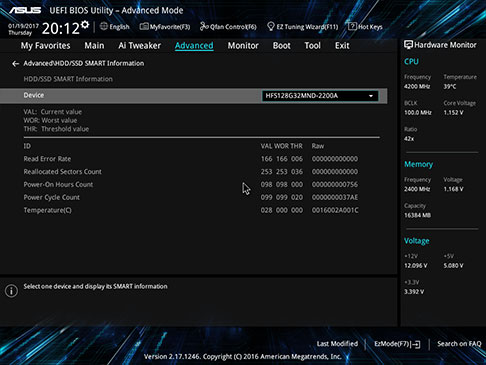Switch to EzMode(F7)
This screenshot has height=365, width=486.
pos(397,344)
